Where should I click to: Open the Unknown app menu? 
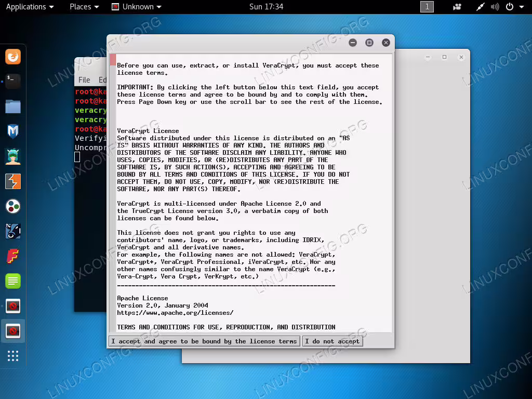[137, 7]
